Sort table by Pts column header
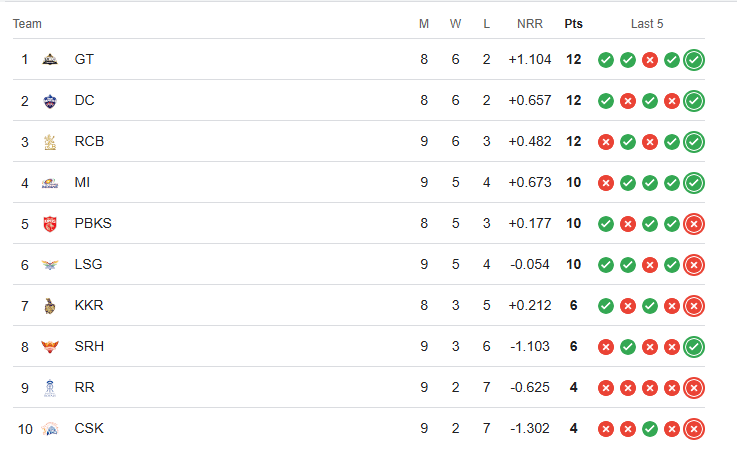Screen dimensions: 737x463 pos(573,24)
